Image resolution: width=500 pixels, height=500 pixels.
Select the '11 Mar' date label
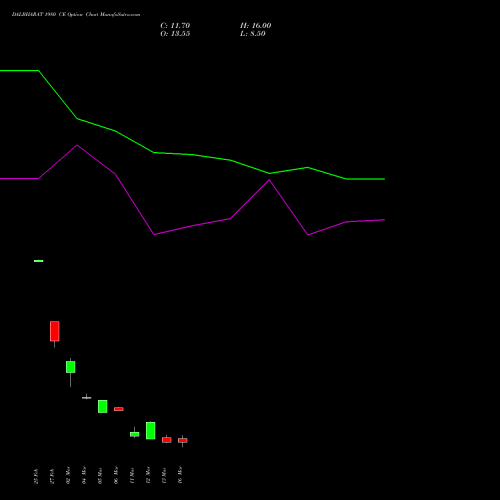click(x=132, y=475)
